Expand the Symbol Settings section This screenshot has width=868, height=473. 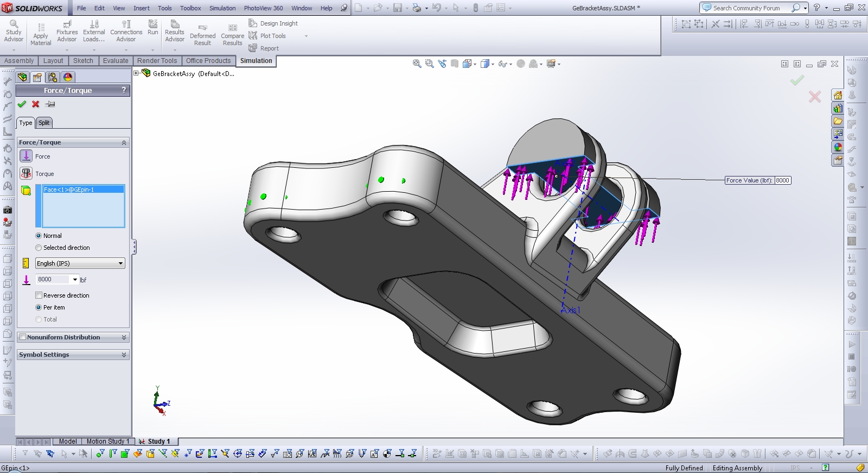pyautogui.click(x=124, y=355)
